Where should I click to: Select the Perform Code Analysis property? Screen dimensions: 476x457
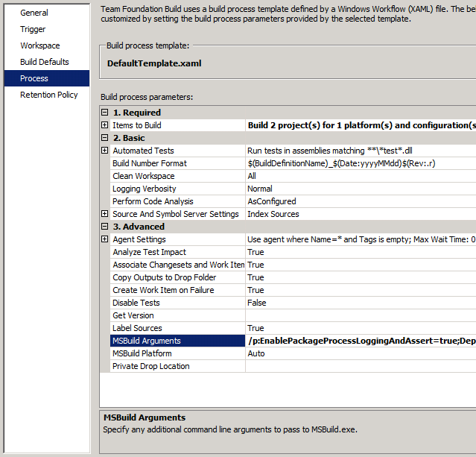[x=177, y=201]
